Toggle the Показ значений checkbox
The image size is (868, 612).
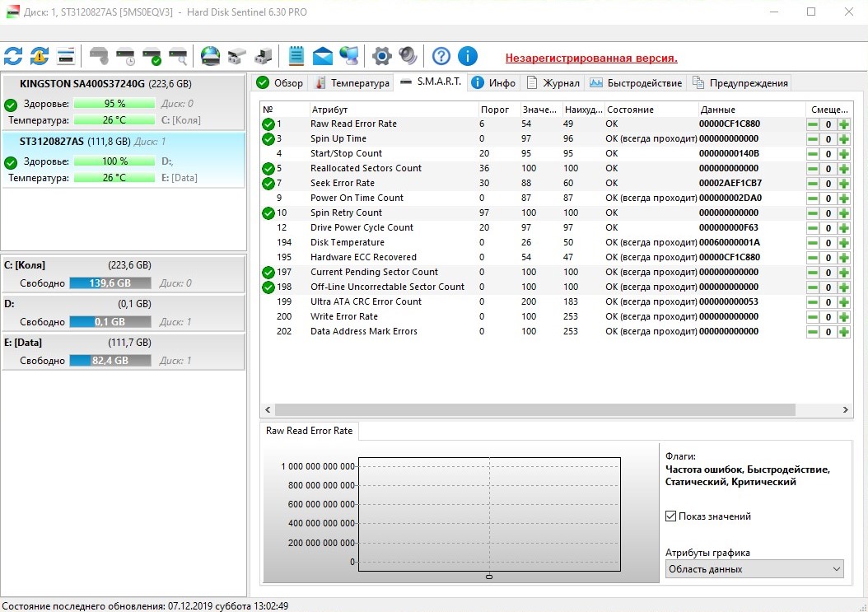670,516
